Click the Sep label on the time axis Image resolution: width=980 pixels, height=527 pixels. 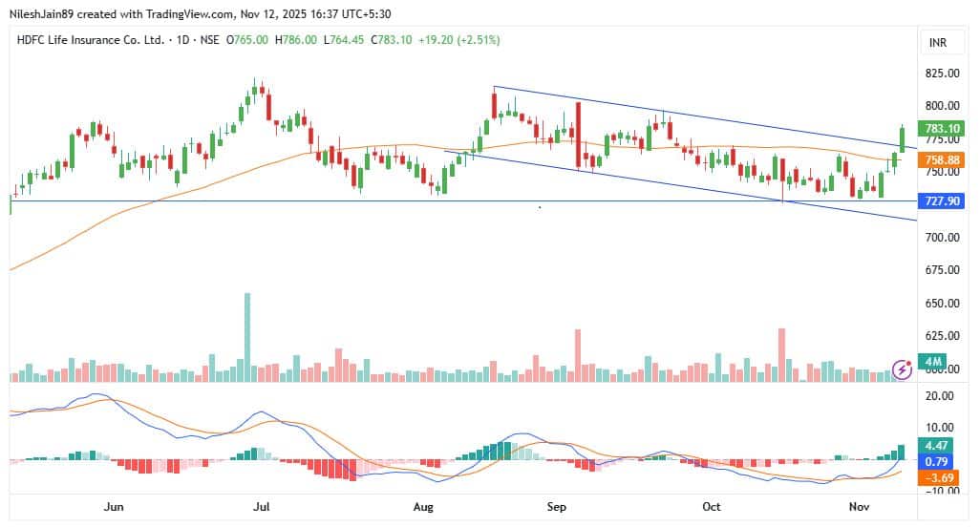click(559, 510)
